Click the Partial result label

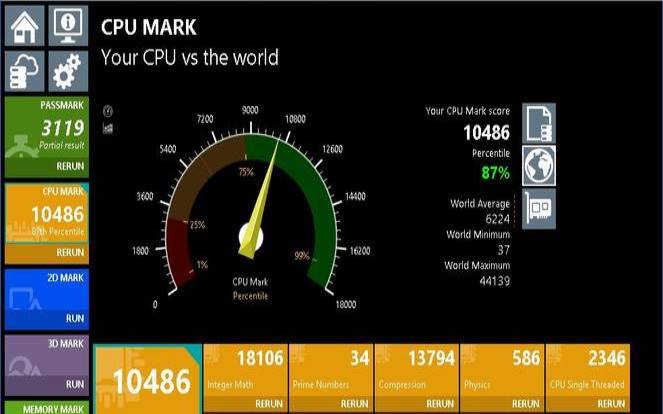click(62, 145)
